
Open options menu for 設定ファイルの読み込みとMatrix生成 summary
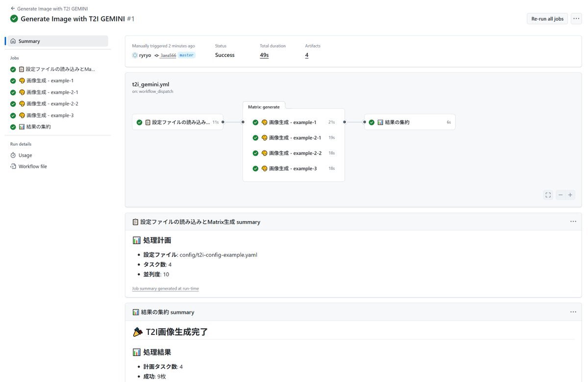coord(573,222)
